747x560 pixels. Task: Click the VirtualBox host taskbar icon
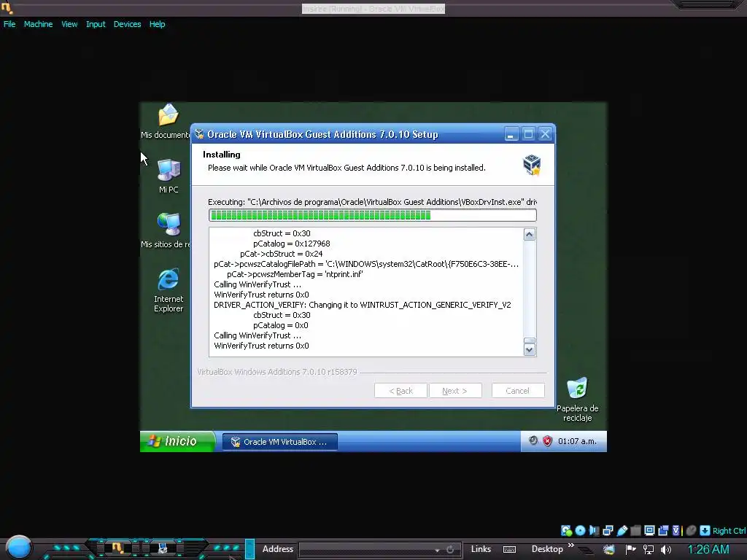point(118,548)
